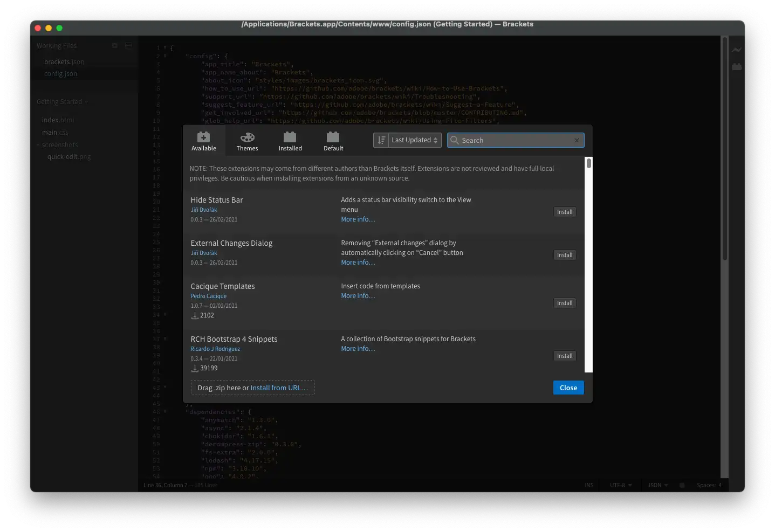Open the Ricardo J Rodriguez author link

click(x=215, y=349)
